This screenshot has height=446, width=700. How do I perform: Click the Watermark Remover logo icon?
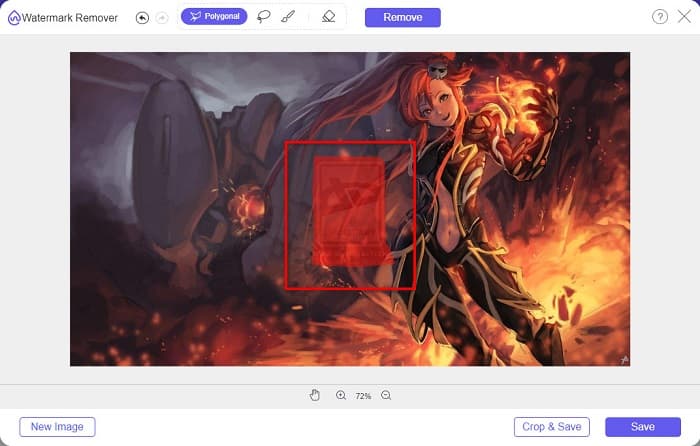tap(14, 18)
